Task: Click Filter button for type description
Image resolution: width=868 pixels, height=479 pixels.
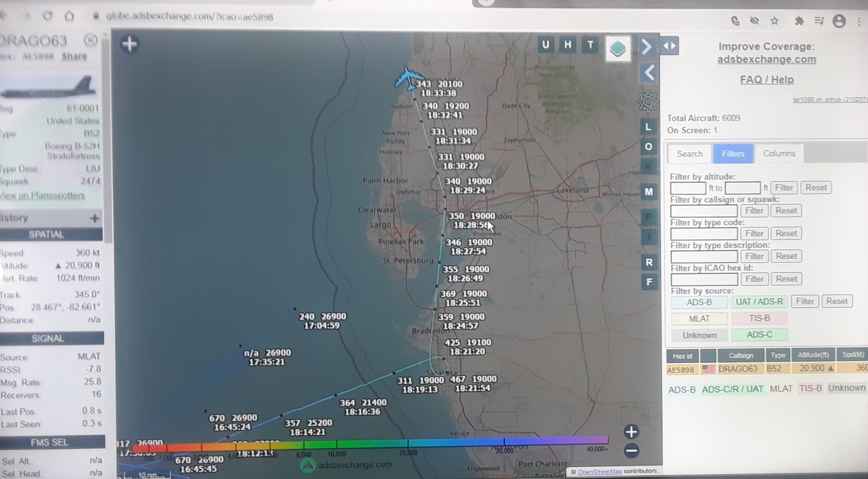Action: [754, 256]
